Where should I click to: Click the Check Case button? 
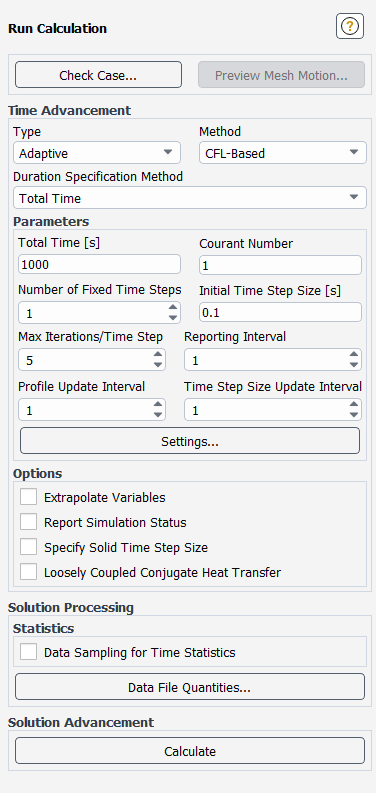(x=98, y=75)
